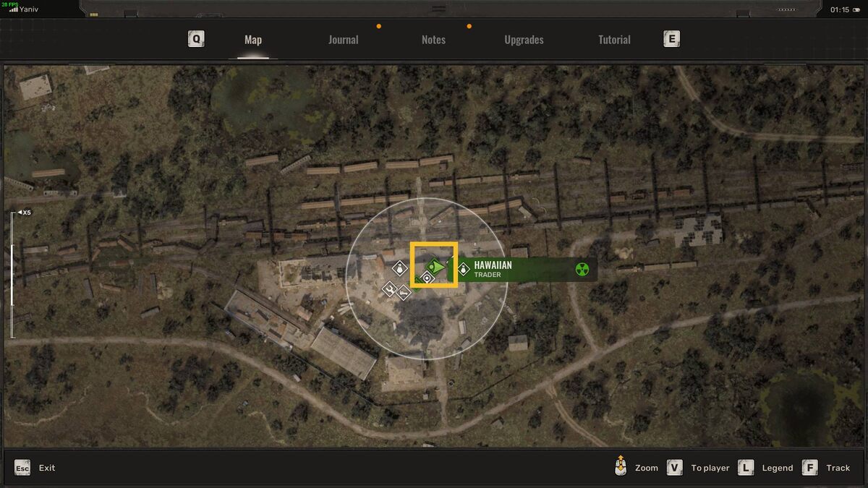
Task: Select the wrench technician marker on map
Action: (x=389, y=289)
